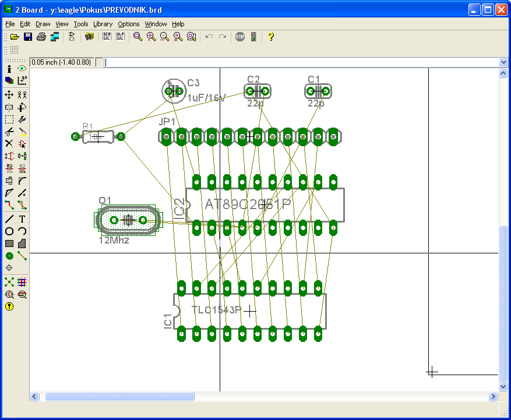
Task: Select the Replace package tool
Action: pos(22,156)
